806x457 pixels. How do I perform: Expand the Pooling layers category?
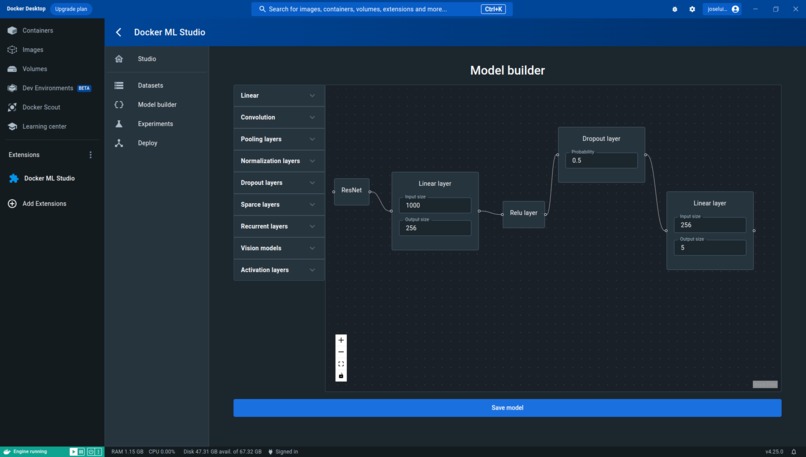[279, 139]
